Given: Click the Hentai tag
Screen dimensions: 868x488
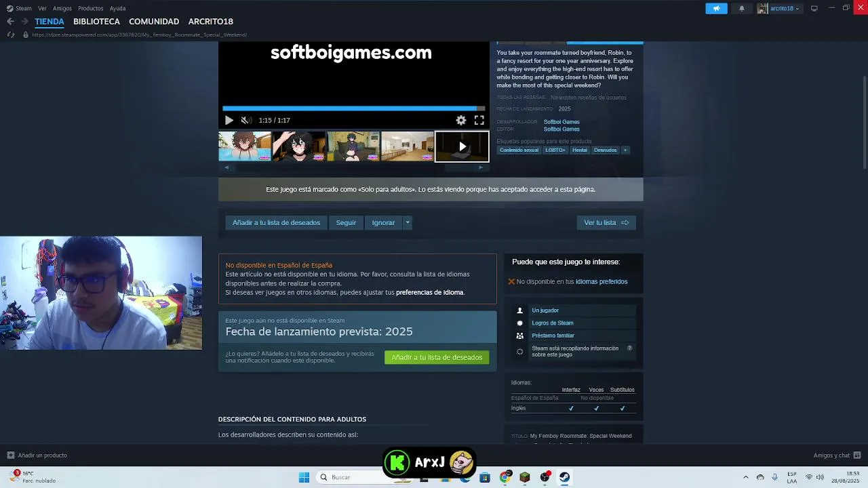Looking at the screenshot, I should point(580,150).
